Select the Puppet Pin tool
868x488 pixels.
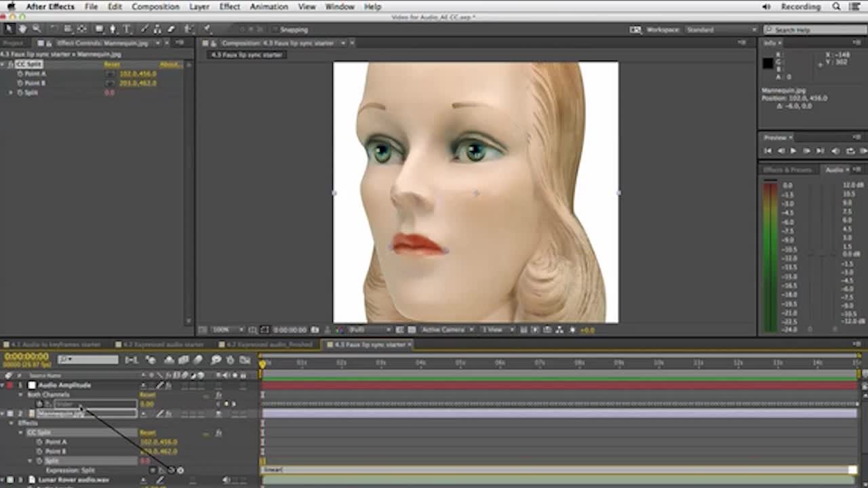(x=208, y=29)
